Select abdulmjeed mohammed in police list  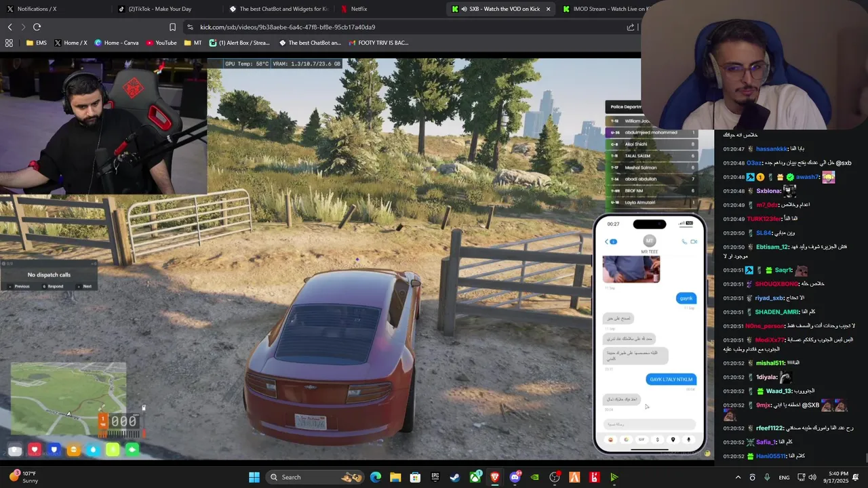653,133
